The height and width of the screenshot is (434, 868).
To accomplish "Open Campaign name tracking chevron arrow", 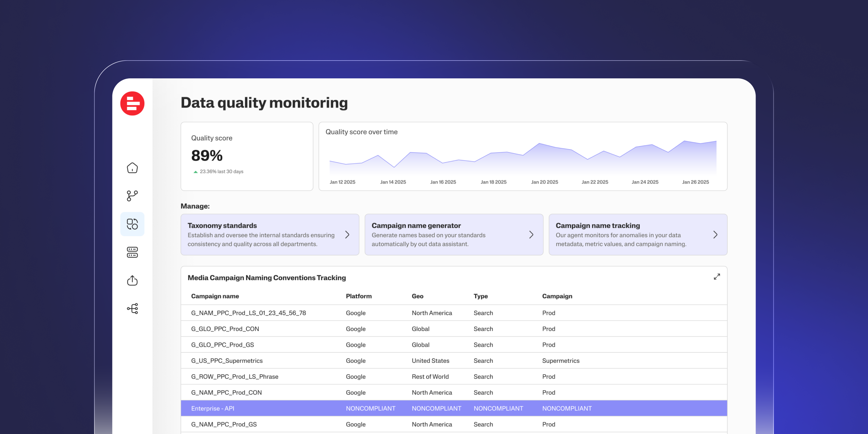I will pyautogui.click(x=715, y=234).
